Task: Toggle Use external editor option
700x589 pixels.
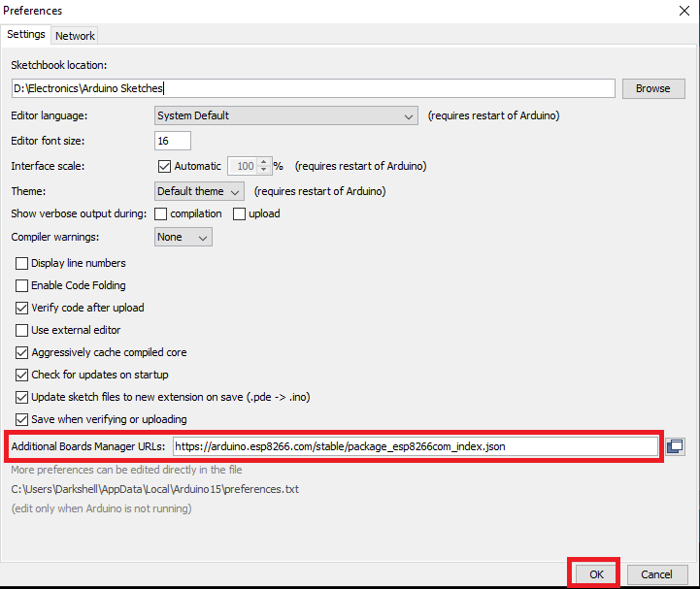Action: click(x=22, y=330)
